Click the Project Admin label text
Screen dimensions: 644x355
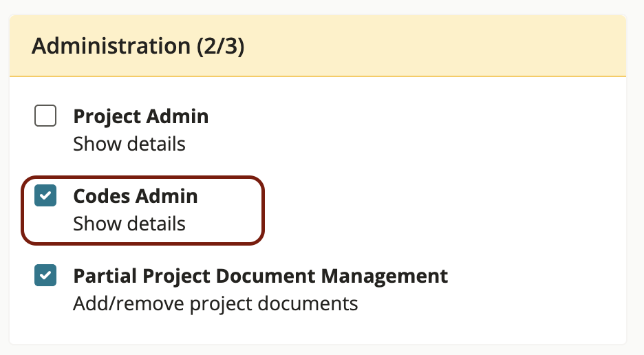[x=140, y=116]
